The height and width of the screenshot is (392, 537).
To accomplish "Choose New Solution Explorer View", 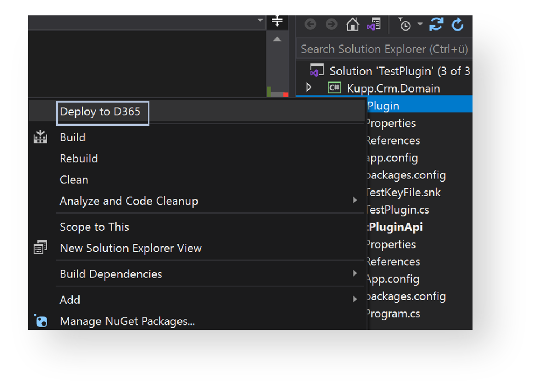I will tap(197, 248).
